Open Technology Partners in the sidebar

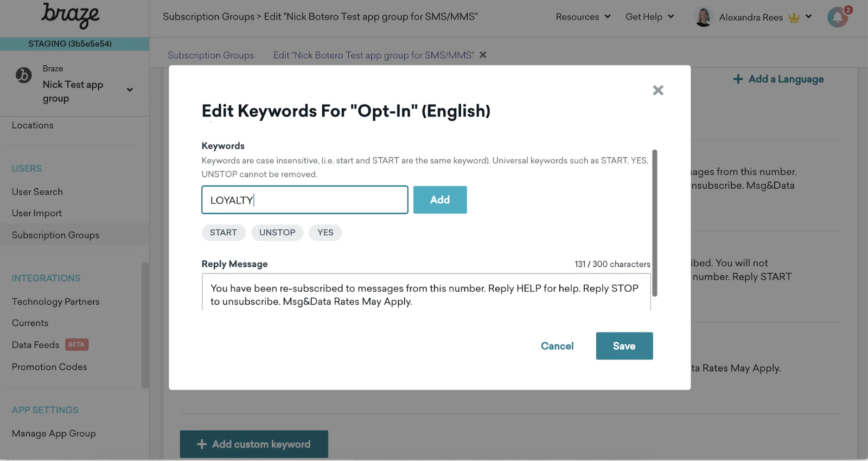[x=56, y=302]
